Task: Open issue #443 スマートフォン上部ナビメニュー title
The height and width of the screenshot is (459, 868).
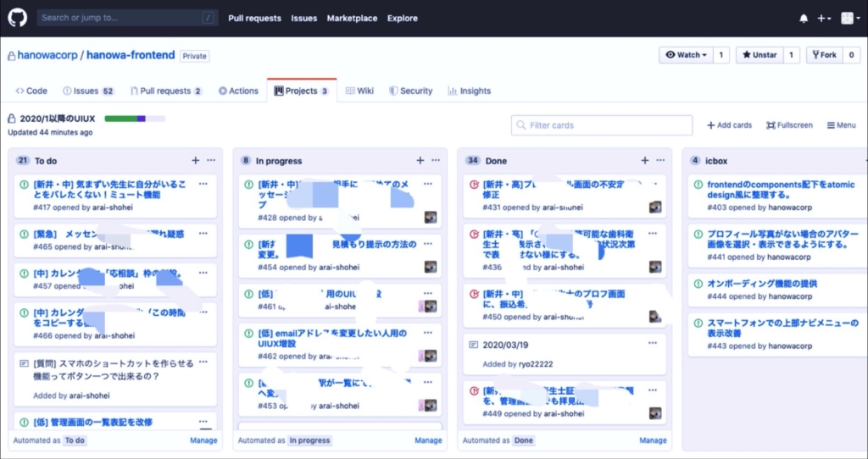Action: (782, 328)
